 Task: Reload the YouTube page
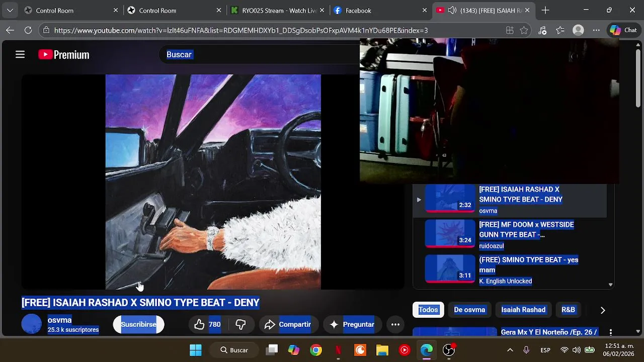point(28,30)
